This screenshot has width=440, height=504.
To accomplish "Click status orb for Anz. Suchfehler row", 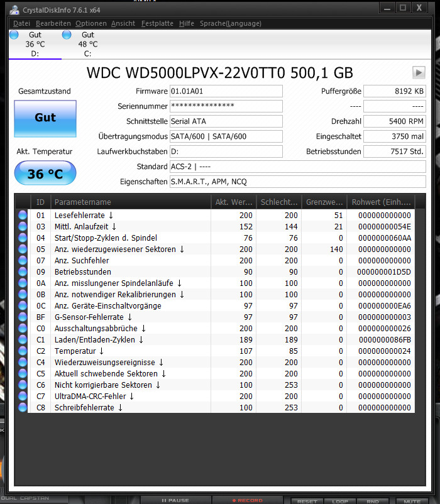I will click(23, 260).
